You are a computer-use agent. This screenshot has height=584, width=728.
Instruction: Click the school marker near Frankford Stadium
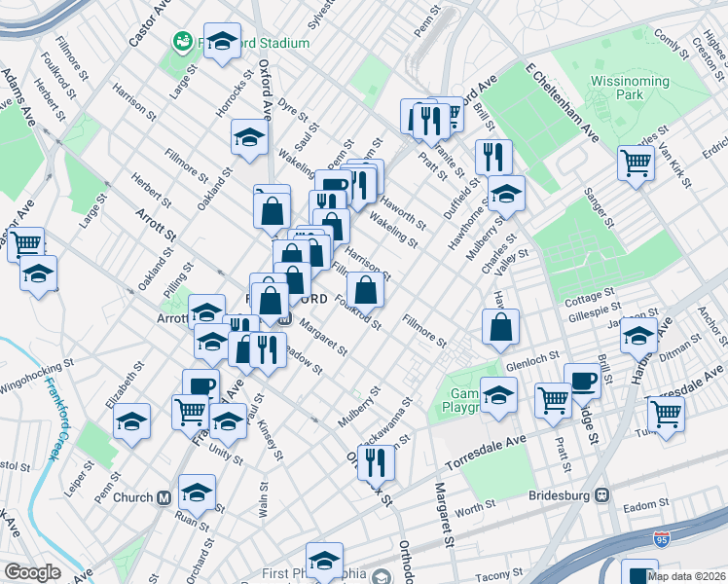[x=223, y=41]
